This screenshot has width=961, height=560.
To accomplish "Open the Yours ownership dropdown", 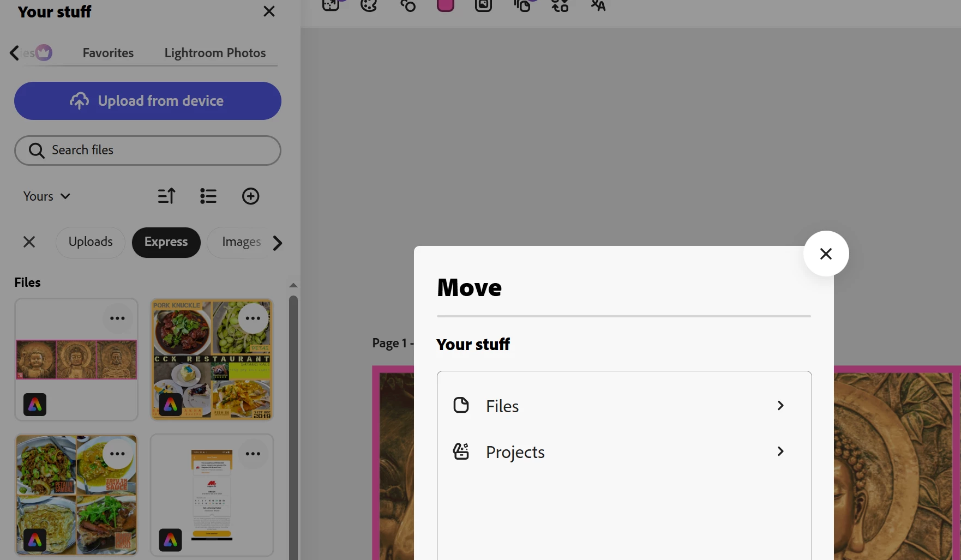I will tap(47, 196).
